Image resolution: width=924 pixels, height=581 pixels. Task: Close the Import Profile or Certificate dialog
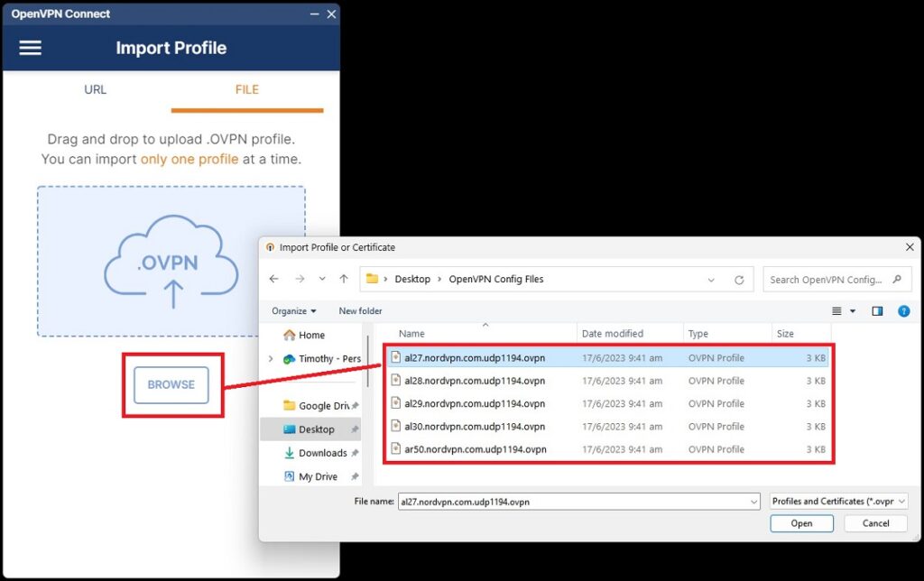pyautogui.click(x=910, y=247)
